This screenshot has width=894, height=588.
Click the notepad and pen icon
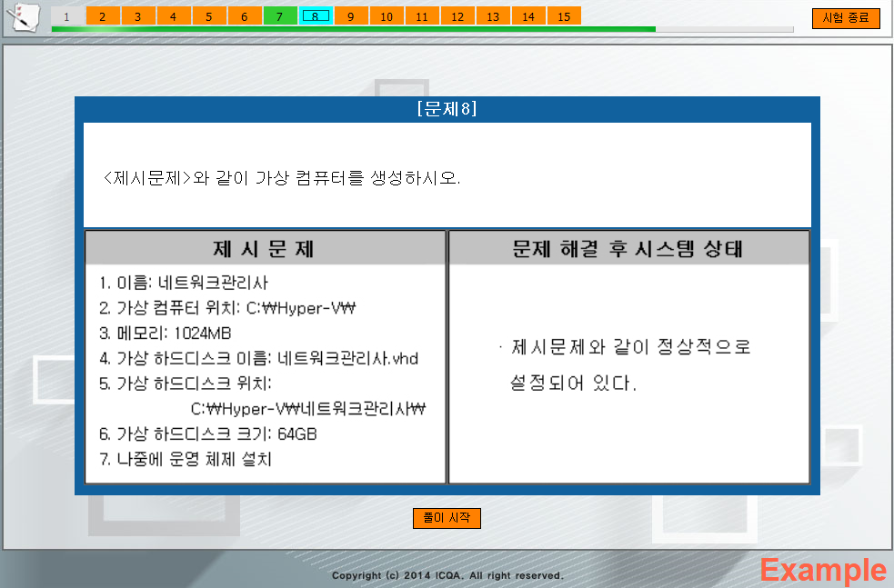tap(24, 16)
